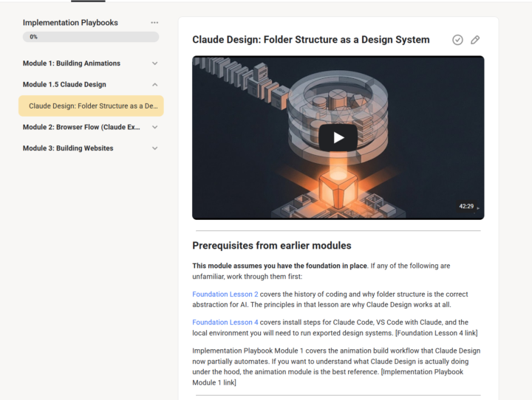Expand Module 1: Building Animations chevron

click(154, 63)
